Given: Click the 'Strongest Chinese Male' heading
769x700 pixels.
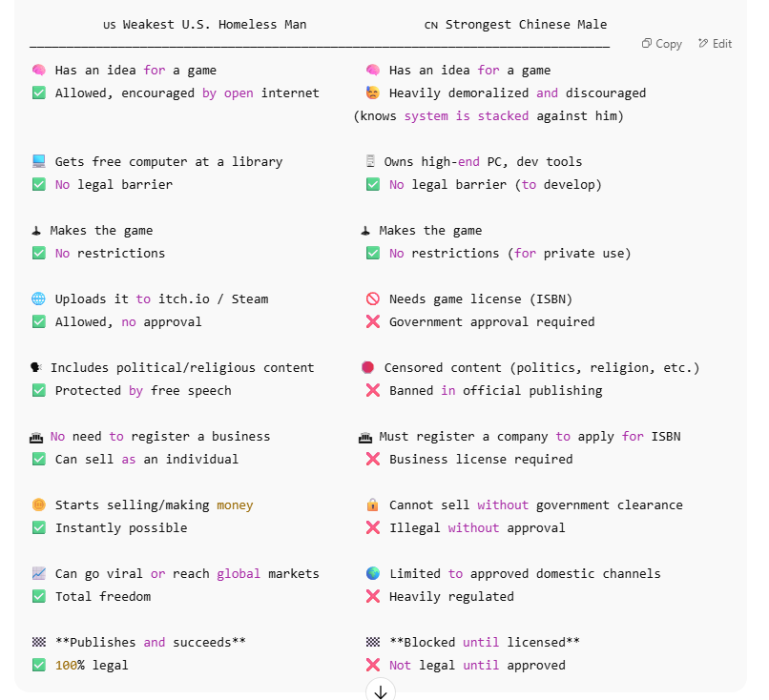Looking at the screenshot, I should 526,25.
